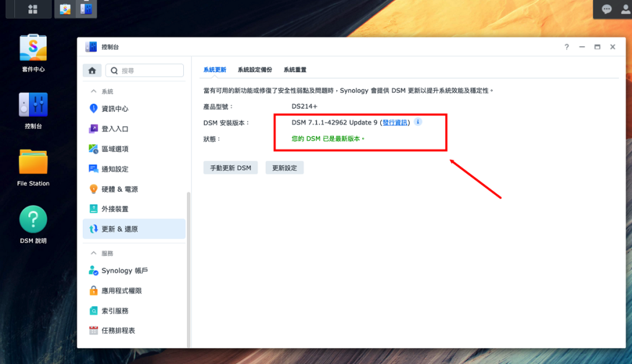Select 硬體 & 電源 in the sidebar
This screenshot has width=632, height=364.
tap(119, 189)
